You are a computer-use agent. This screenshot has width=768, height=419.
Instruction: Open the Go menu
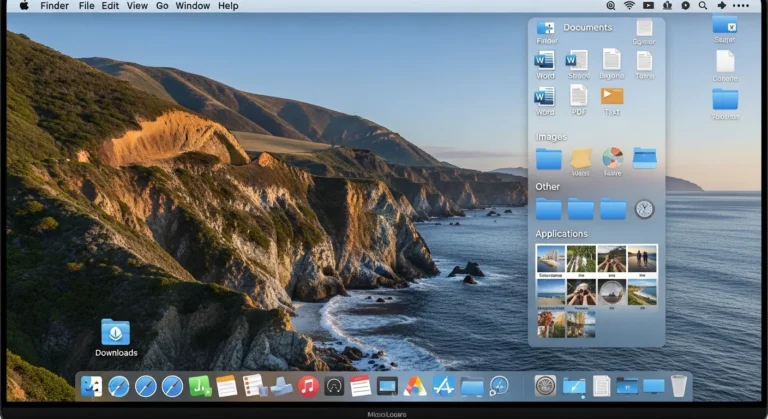click(162, 6)
